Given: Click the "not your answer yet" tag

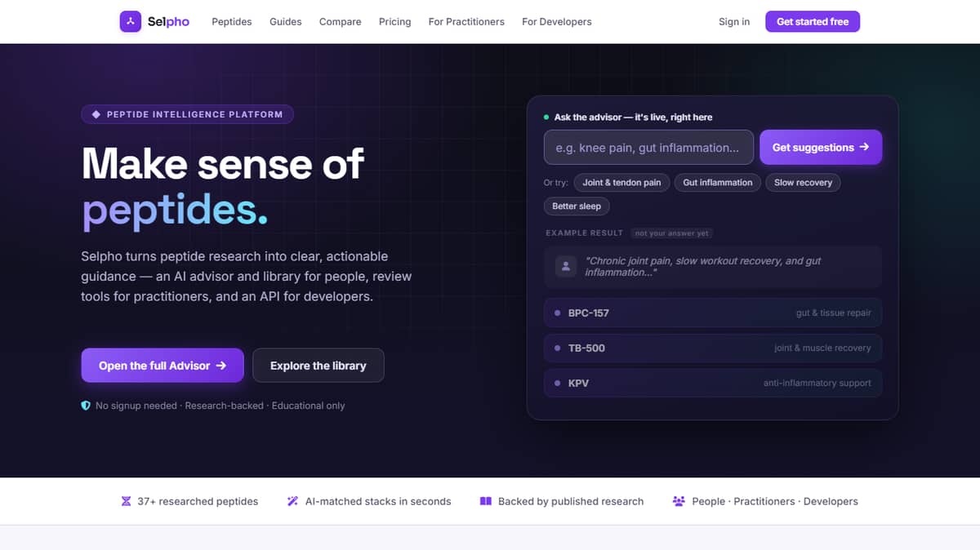Looking at the screenshot, I should [x=672, y=233].
